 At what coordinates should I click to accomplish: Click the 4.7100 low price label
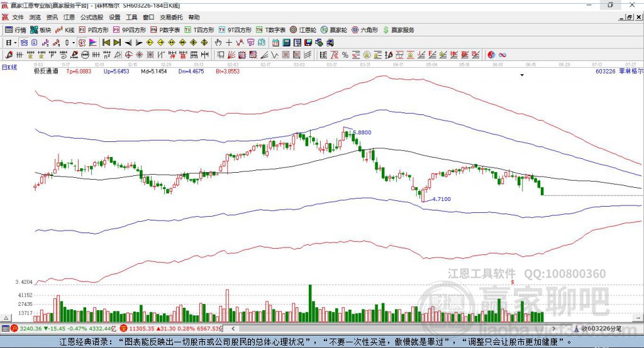[441, 199]
